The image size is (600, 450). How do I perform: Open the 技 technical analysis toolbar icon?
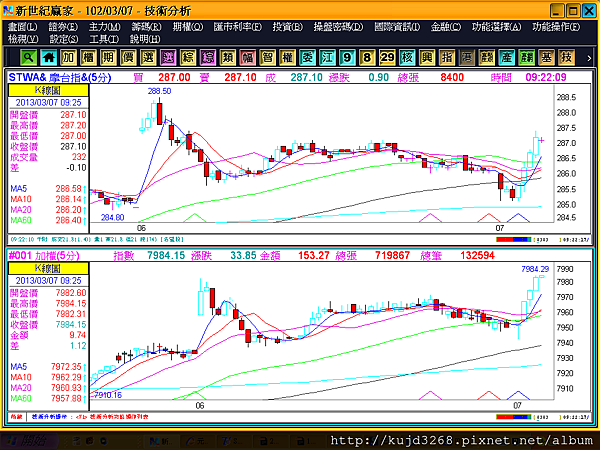[x=566, y=58]
